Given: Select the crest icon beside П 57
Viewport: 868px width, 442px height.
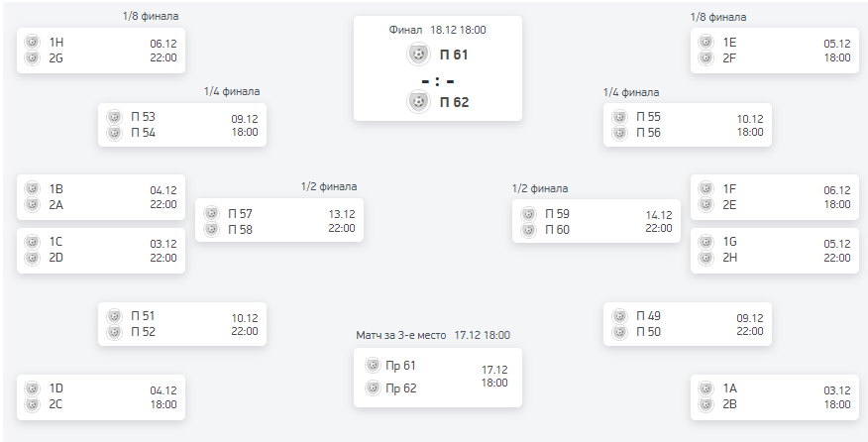Looking at the screenshot, I should [x=210, y=214].
